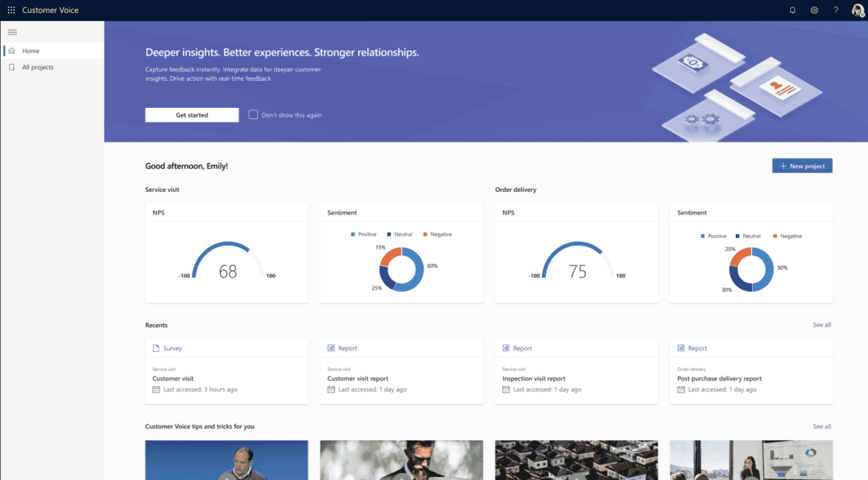Select All projects in the sidebar

35,67
